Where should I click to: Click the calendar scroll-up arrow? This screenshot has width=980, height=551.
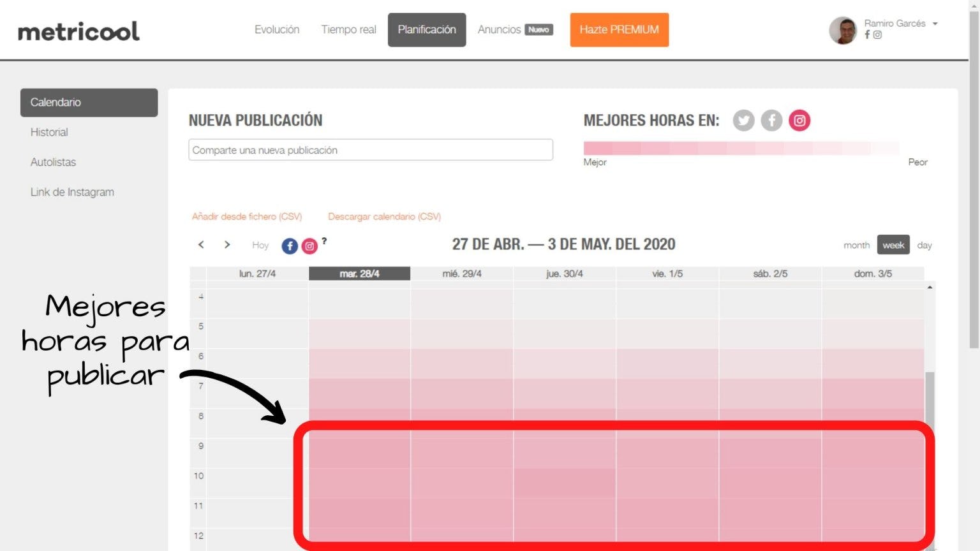pyautogui.click(x=930, y=288)
